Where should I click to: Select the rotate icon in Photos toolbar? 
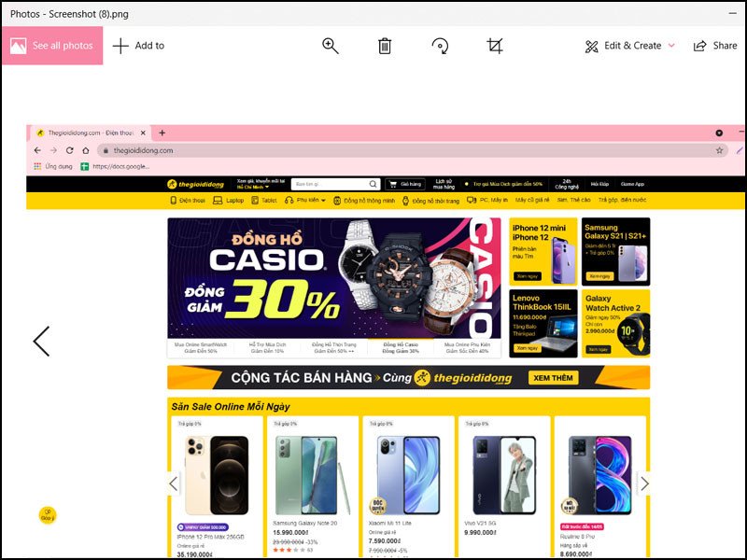[x=442, y=45]
